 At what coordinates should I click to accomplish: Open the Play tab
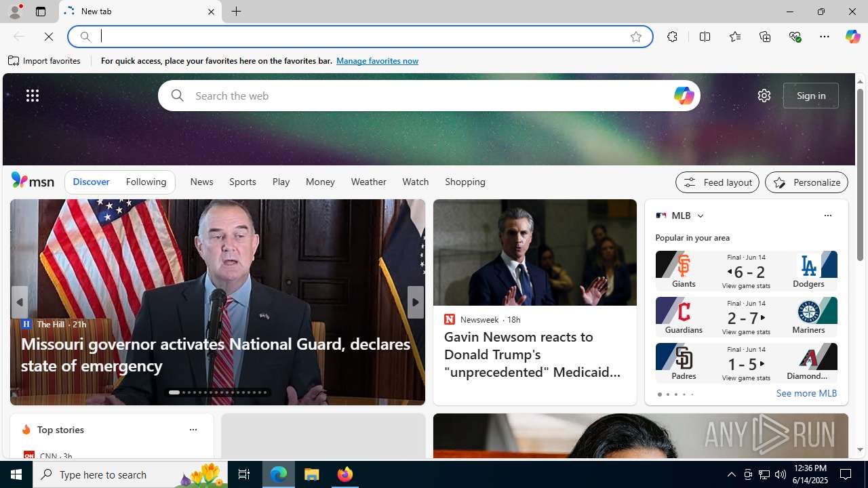(x=281, y=182)
